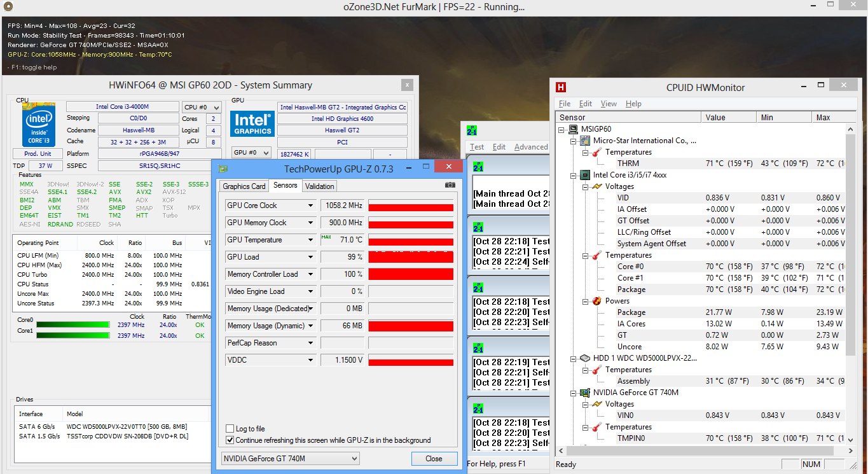
Task: Select the TMPIN0 temperature row
Action: pos(700,438)
